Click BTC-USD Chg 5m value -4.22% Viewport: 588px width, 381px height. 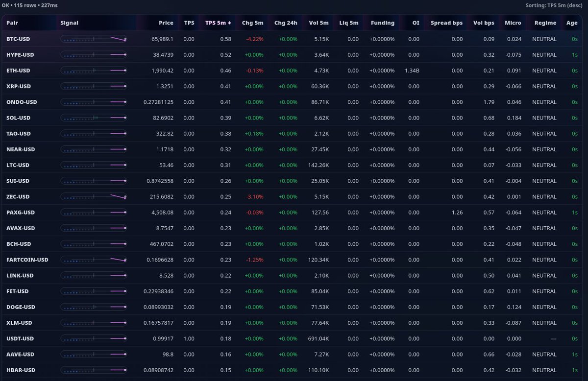pos(255,39)
